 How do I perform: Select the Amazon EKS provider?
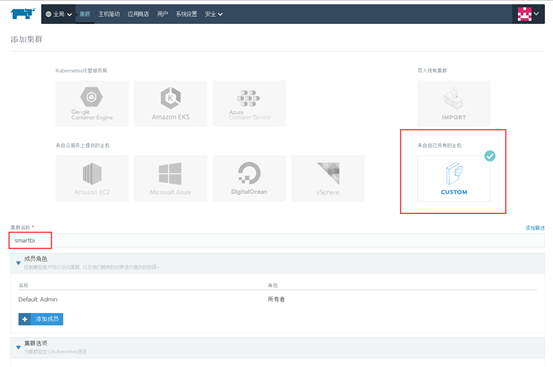(x=171, y=104)
